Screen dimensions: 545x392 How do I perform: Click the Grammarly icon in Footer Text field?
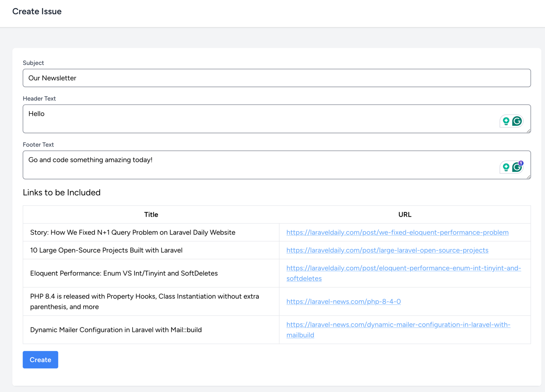click(x=517, y=167)
